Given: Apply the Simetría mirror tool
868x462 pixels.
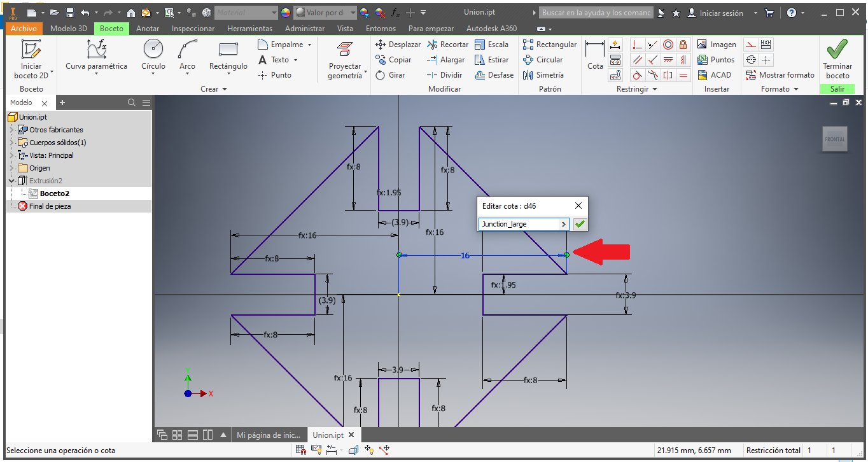Looking at the screenshot, I should (542, 75).
